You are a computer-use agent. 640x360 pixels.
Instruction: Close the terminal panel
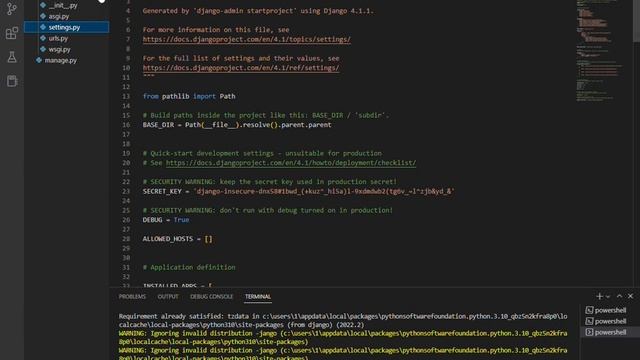coord(630,296)
